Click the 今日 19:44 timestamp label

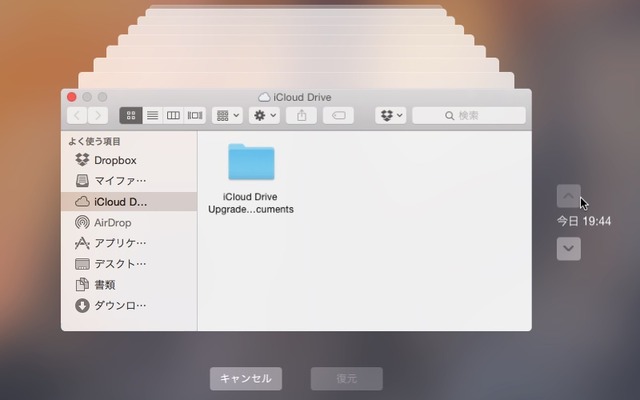584,221
